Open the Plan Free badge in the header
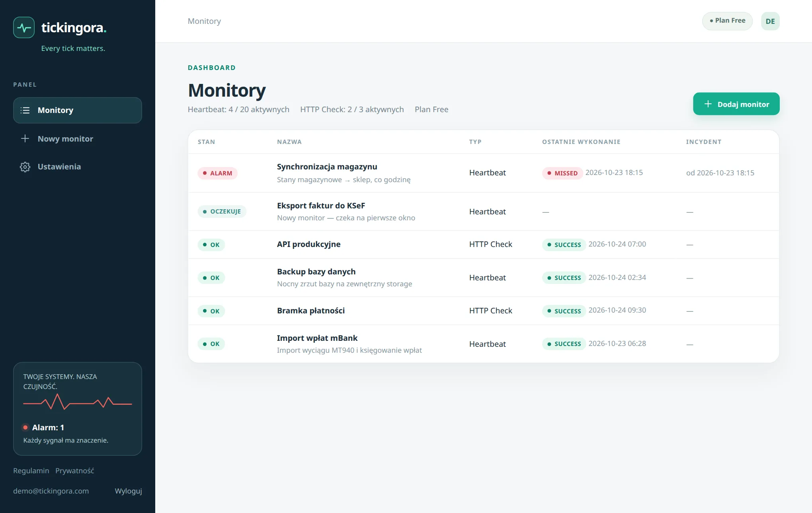Screen dimensions: 812x513 (x=727, y=21)
